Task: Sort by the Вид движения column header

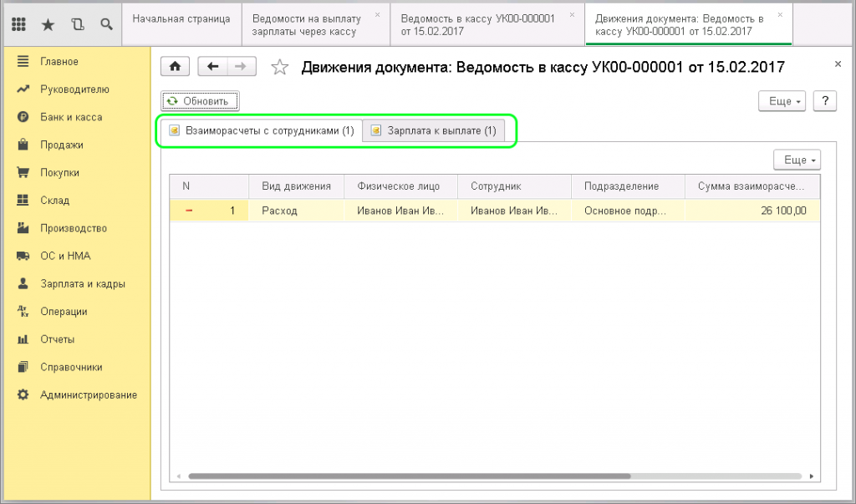Action: coord(297,186)
